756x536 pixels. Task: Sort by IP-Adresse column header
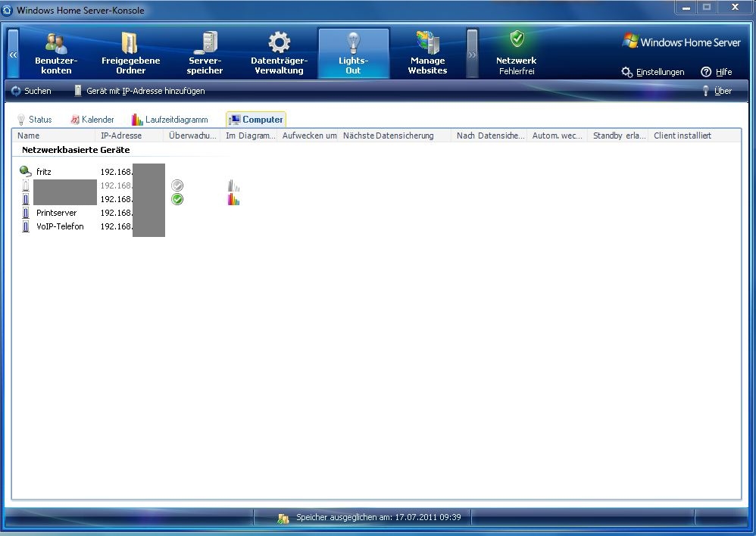tap(130, 136)
